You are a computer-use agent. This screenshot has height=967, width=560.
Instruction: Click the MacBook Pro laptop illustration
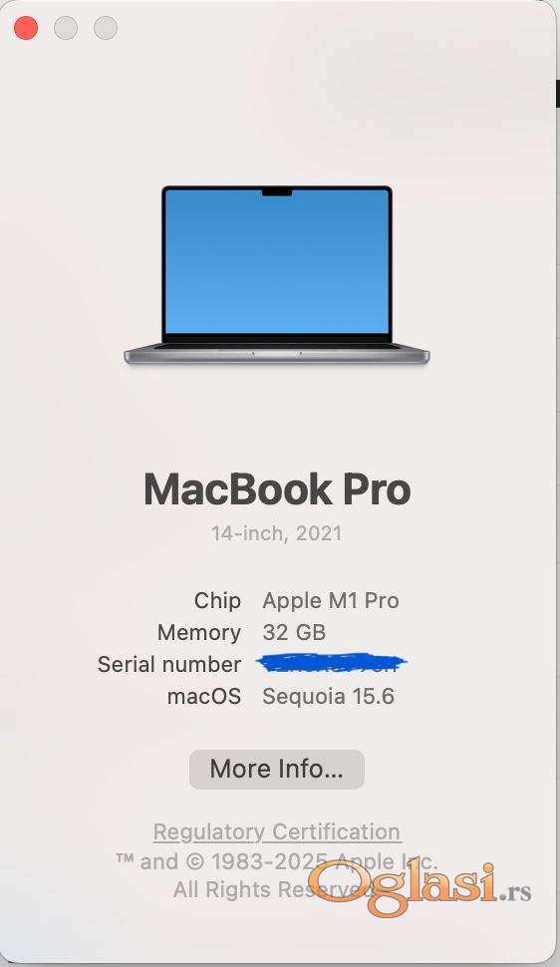pyautogui.click(x=277, y=275)
